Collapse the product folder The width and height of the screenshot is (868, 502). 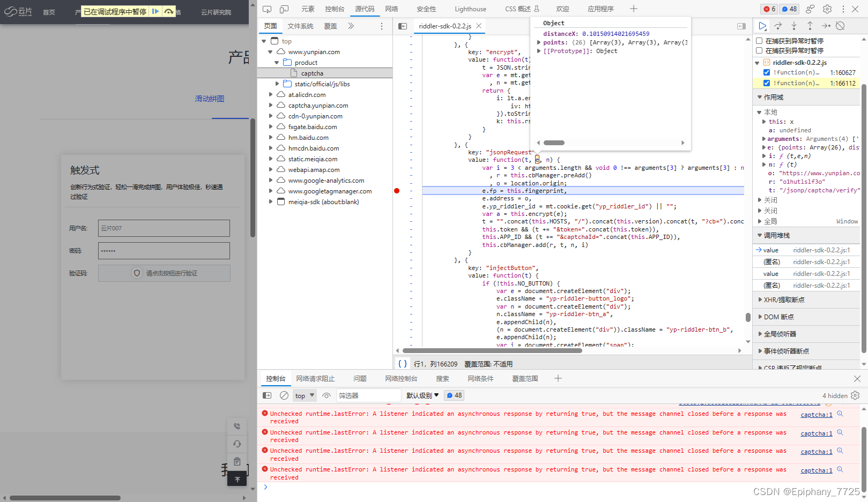pos(277,63)
